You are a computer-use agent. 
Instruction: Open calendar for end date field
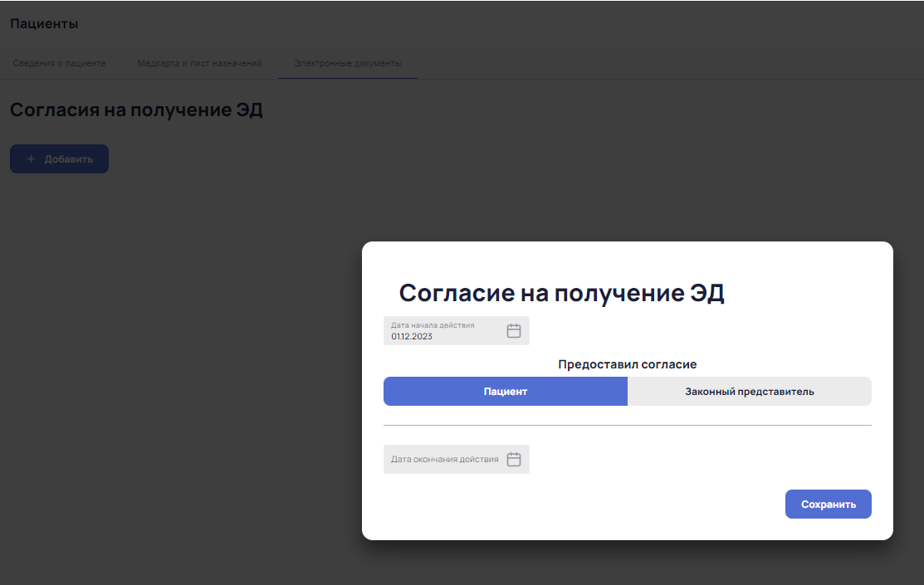point(513,459)
